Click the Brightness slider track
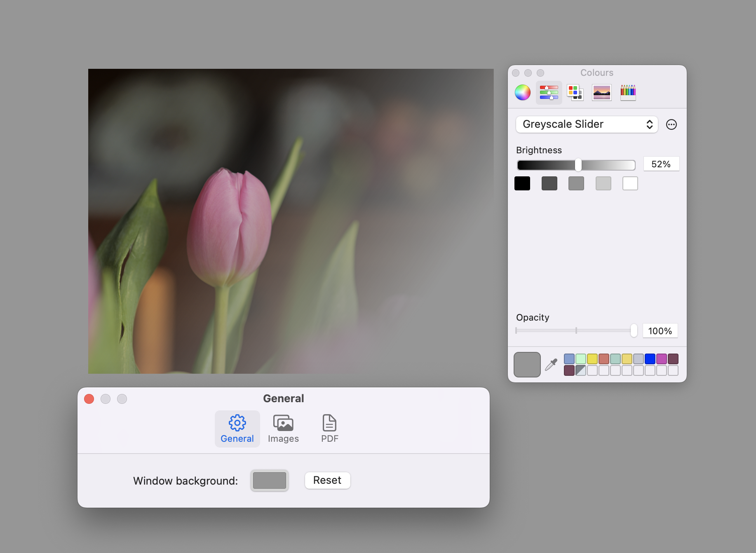Image resolution: width=756 pixels, height=553 pixels. tap(576, 165)
